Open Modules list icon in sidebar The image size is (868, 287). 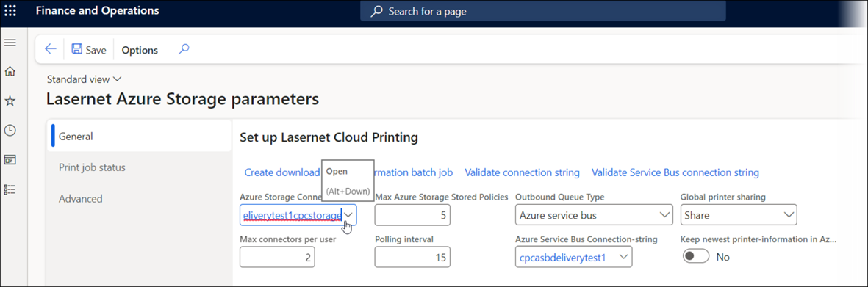[x=10, y=189]
